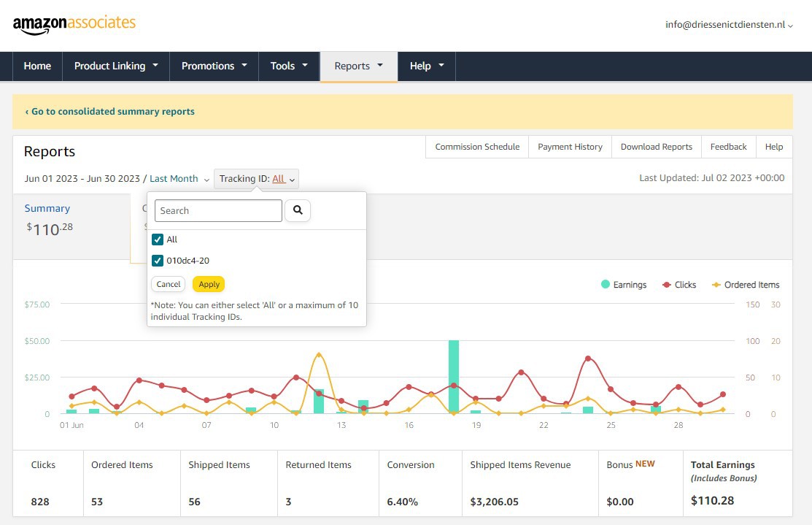Go to consolidated summary reports link

[x=109, y=112]
